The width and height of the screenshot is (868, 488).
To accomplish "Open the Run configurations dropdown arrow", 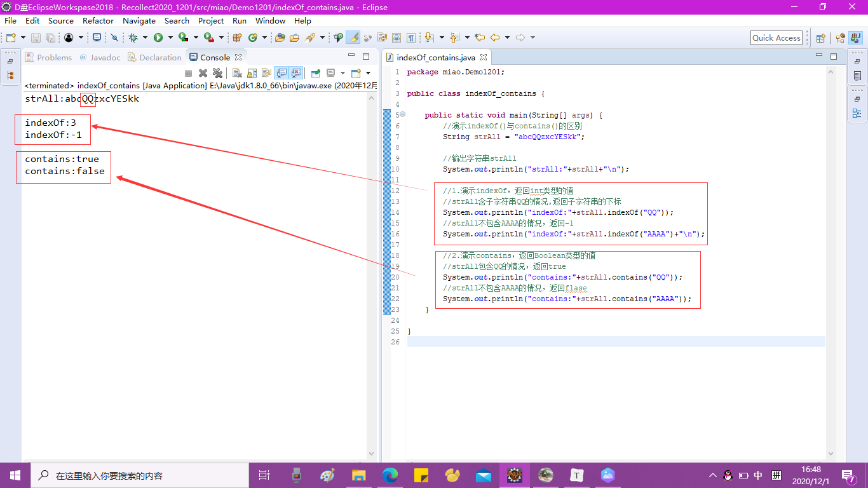I will point(169,37).
